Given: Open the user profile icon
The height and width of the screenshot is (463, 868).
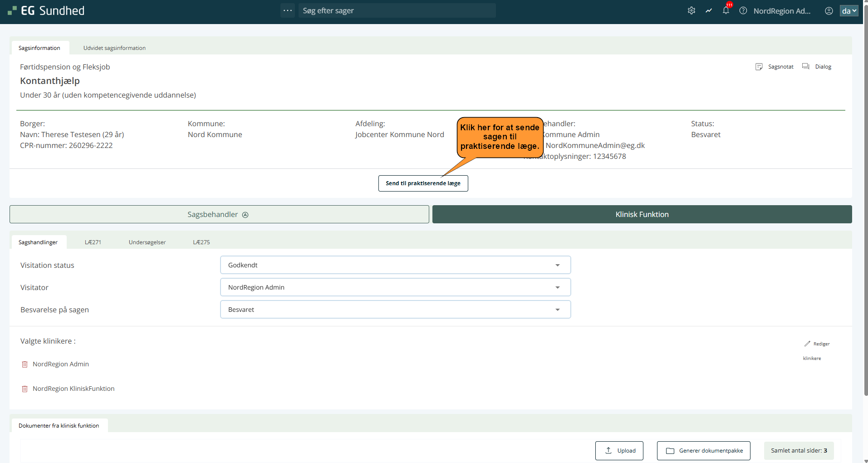Looking at the screenshot, I should point(829,11).
